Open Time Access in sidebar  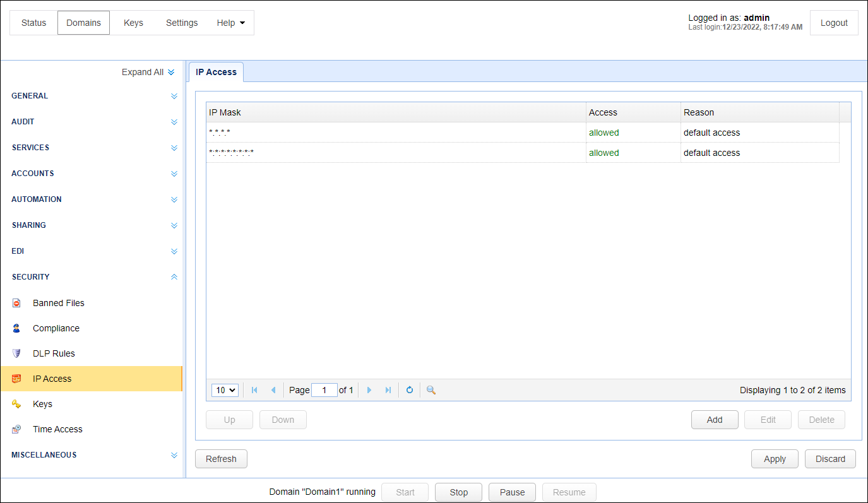click(57, 429)
